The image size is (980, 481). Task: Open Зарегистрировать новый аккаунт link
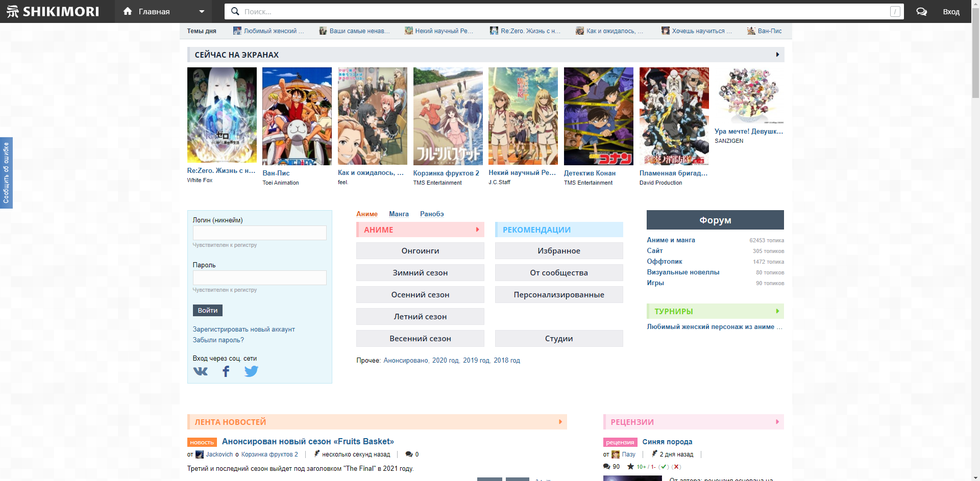point(243,330)
